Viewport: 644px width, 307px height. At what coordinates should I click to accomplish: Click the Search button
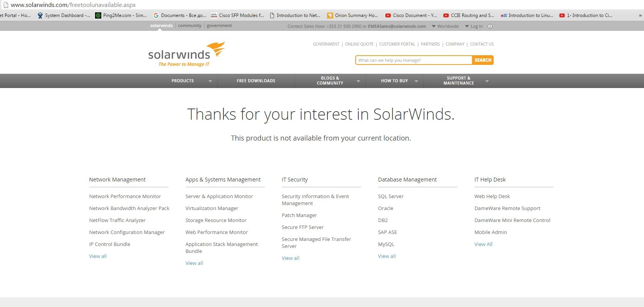click(483, 60)
